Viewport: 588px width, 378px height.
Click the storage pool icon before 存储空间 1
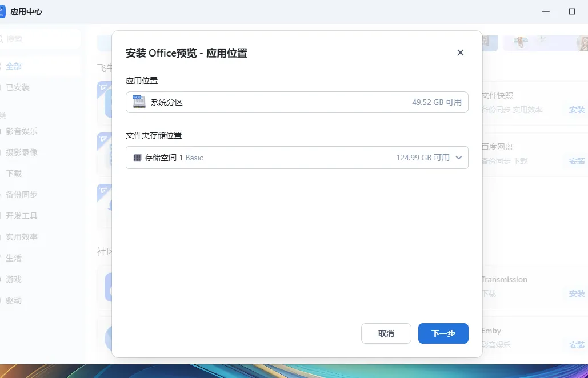point(137,158)
